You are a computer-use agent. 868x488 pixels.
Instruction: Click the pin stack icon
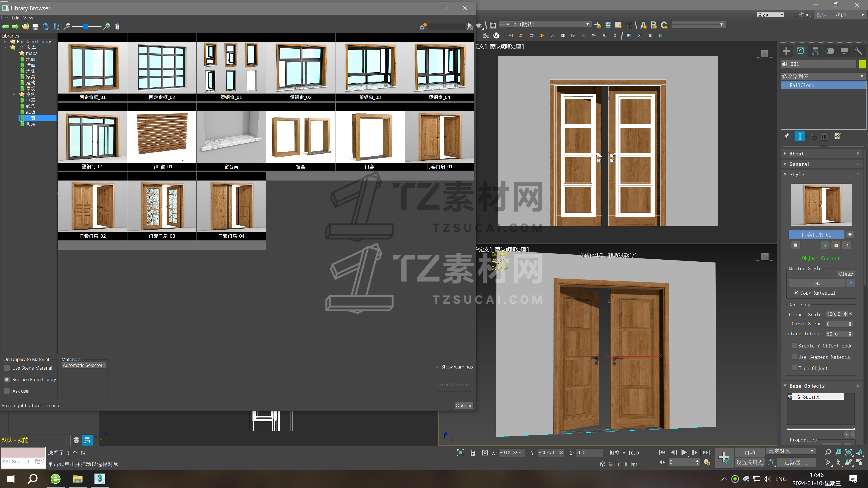pos(786,136)
